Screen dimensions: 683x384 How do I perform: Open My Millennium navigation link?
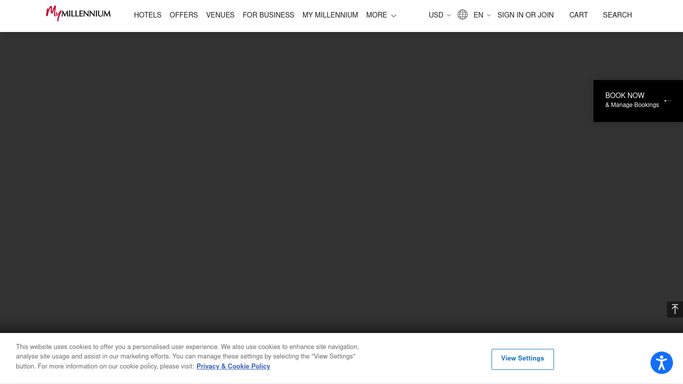coord(330,15)
